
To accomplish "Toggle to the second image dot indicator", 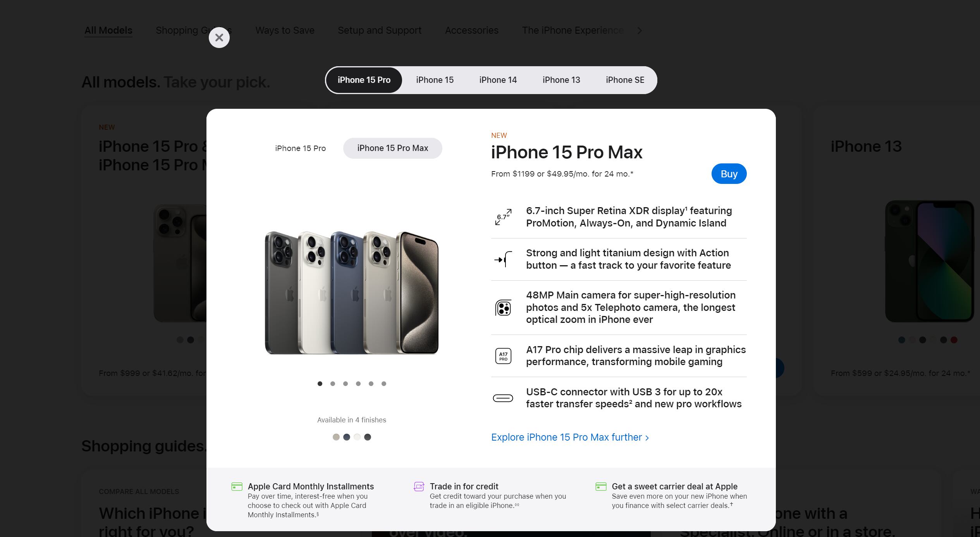I will 332,384.
